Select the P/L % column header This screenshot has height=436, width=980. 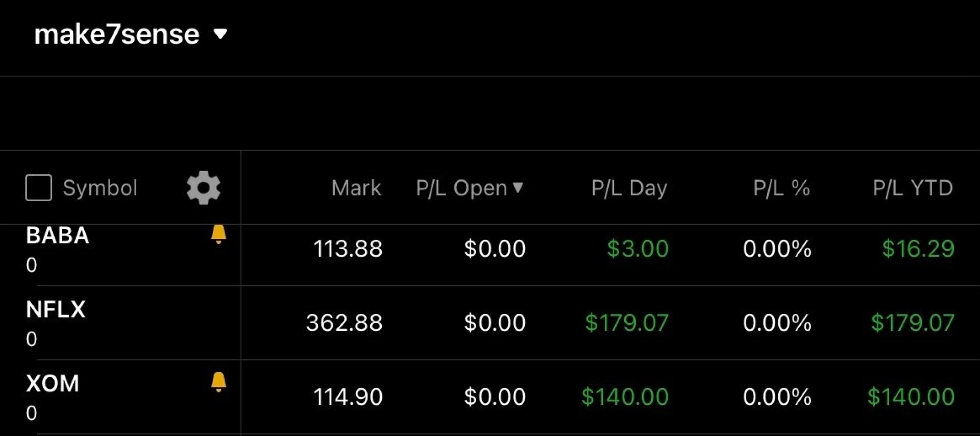click(781, 188)
